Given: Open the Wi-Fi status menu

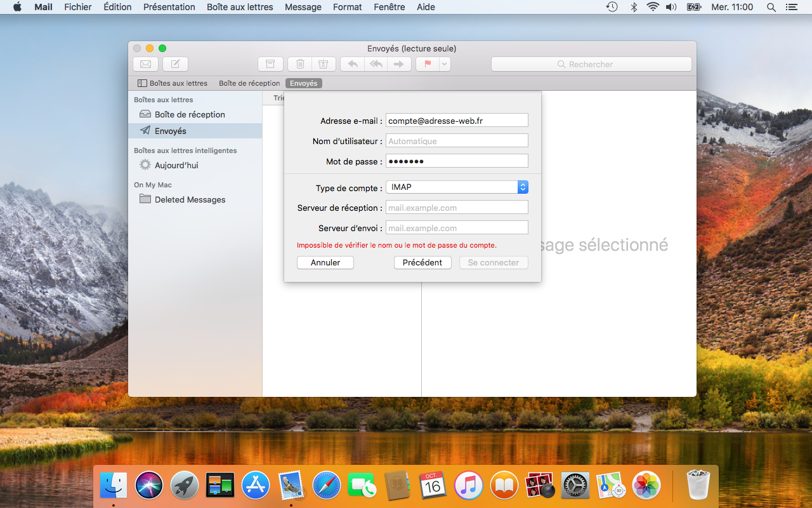Looking at the screenshot, I should pos(653,7).
